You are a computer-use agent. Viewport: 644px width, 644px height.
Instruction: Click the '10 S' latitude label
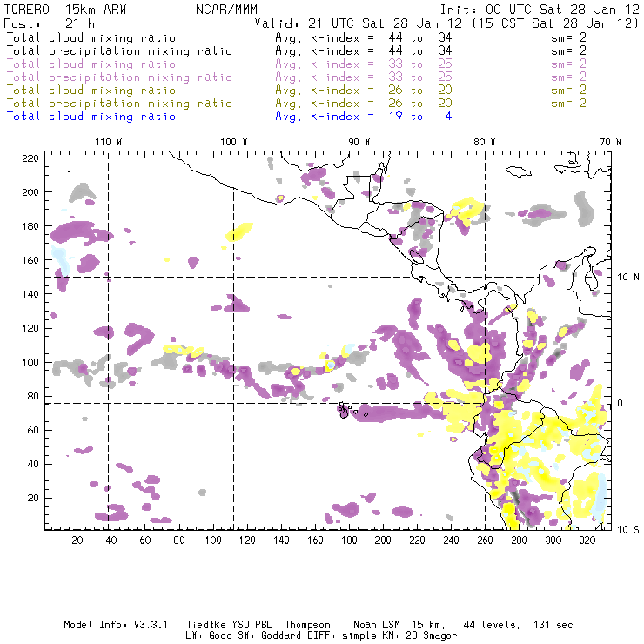[x=628, y=530]
